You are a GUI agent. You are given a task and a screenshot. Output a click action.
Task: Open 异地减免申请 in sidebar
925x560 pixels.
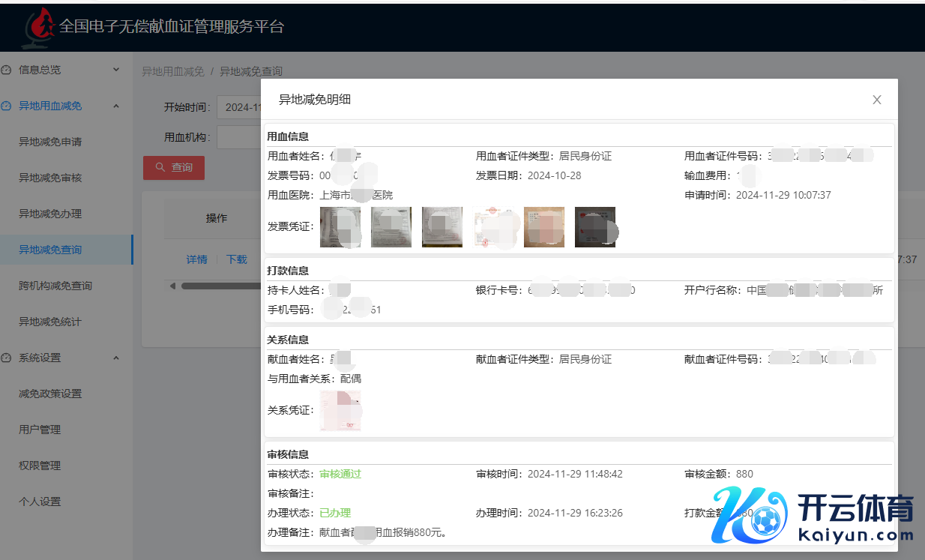pyautogui.click(x=50, y=142)
